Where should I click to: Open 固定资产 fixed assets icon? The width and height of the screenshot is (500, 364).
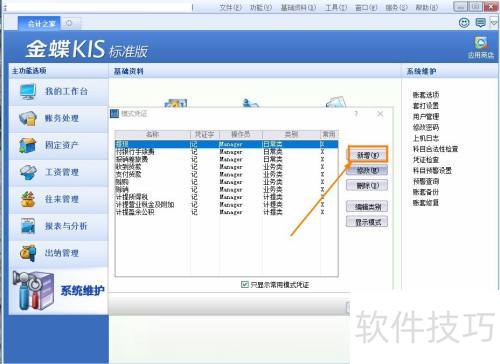pyautogui.click(x=28, y=145)
